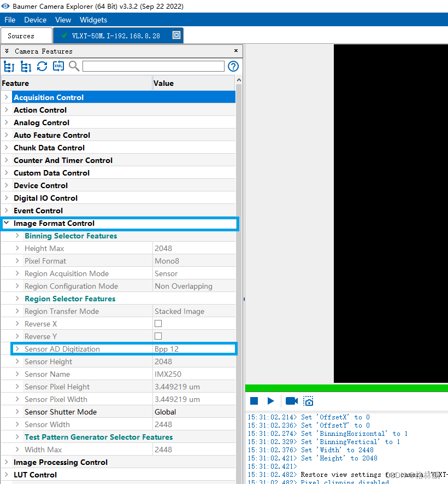
Task: Expand Binning Selector Features group
Action: pos(17,236)
